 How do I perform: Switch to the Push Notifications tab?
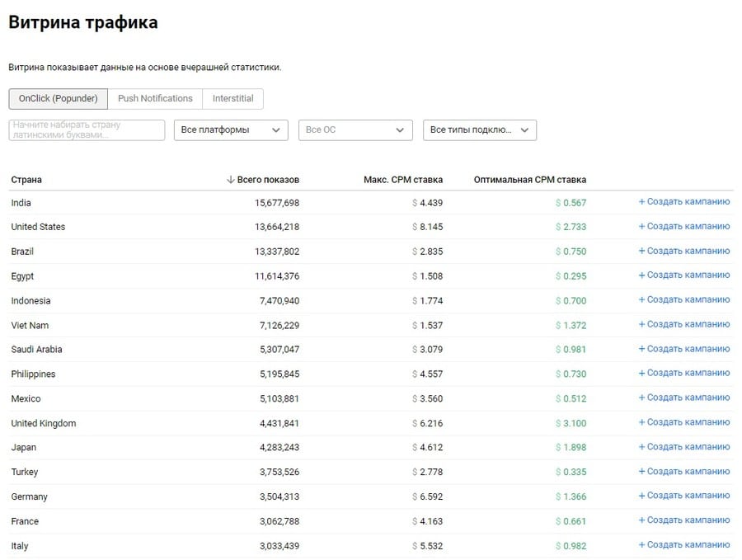tap(155, 98)
